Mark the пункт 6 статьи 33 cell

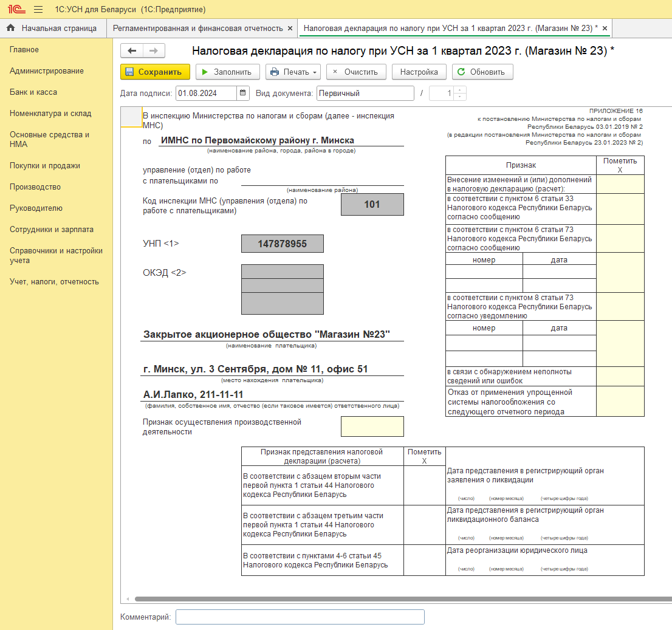click(x=620, y=209)
